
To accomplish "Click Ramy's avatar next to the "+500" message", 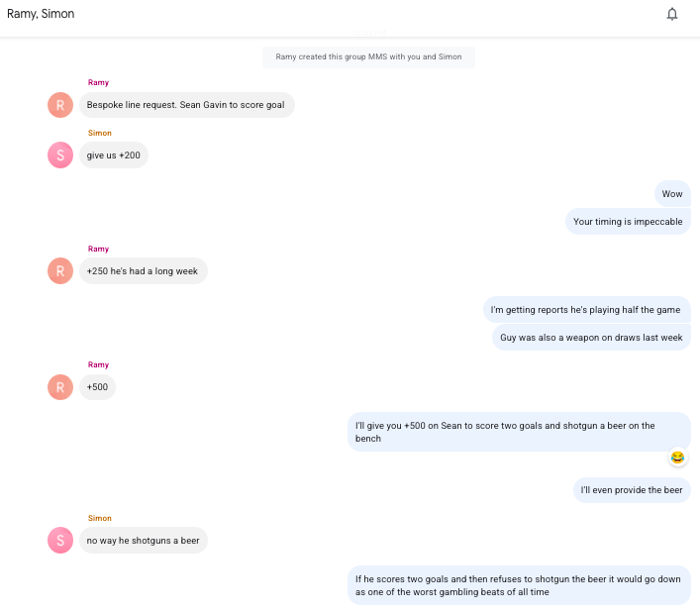I will [x=60, y=387].
